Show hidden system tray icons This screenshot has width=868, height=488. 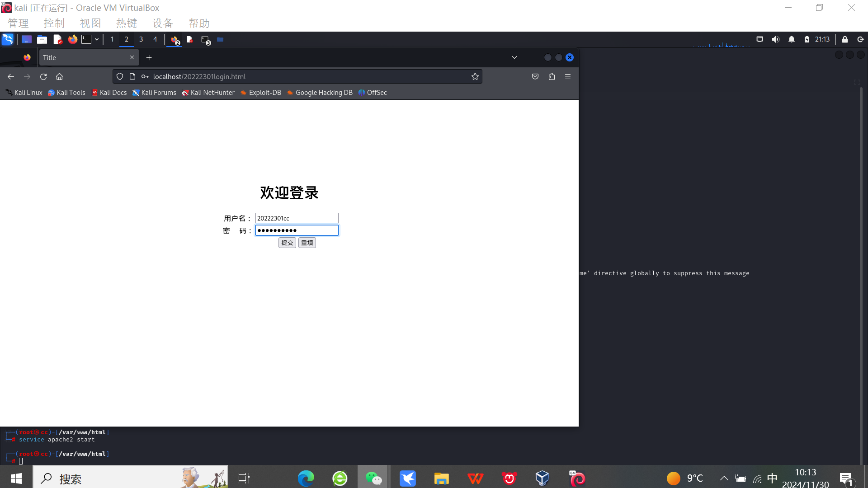pos(724,478)
